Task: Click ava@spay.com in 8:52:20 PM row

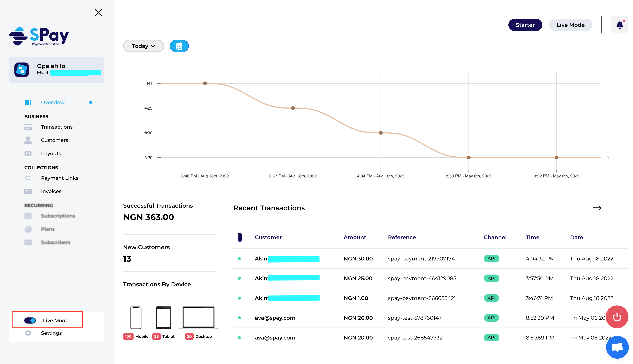Action: point(275,318)
